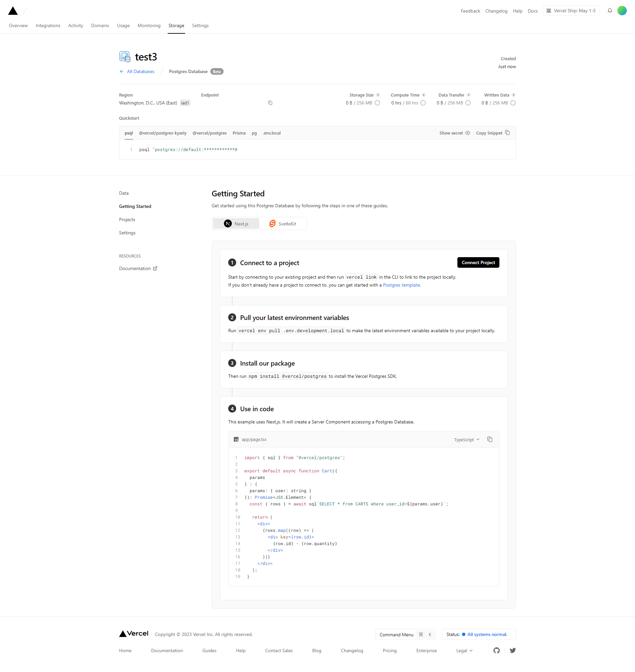Viewport: 635px width, 672px height.
Task: Open Settings in the database sidebar
Action: pyautogui.click(x=127, y=233)
